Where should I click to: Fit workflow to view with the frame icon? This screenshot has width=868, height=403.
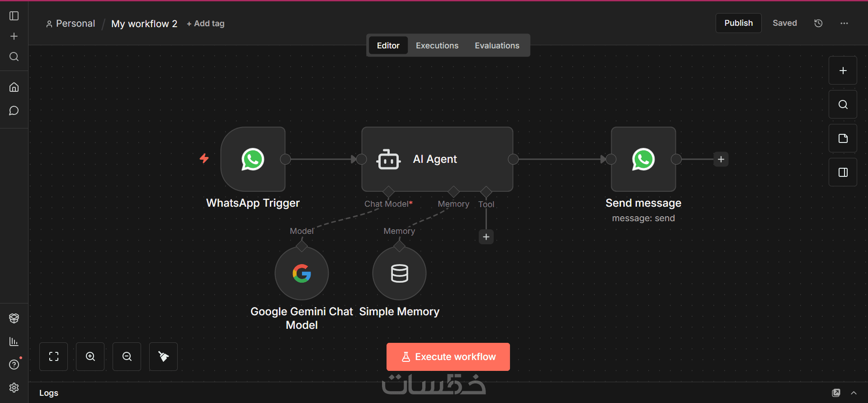54,356
